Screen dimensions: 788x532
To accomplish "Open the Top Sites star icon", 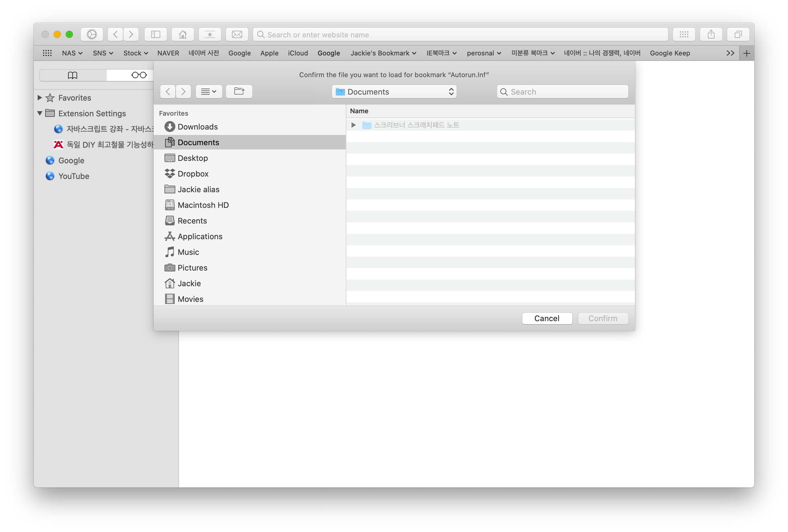I will [x=210, y=35].
